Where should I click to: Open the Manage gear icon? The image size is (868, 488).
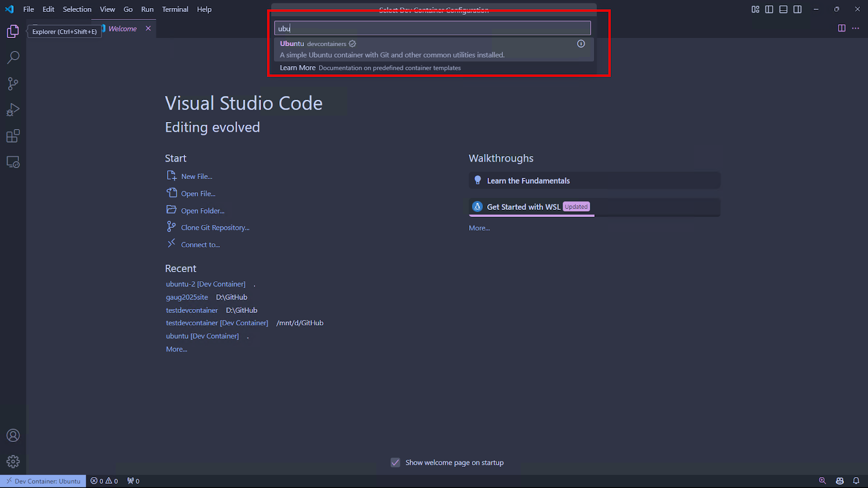click(x=13, y=461)
